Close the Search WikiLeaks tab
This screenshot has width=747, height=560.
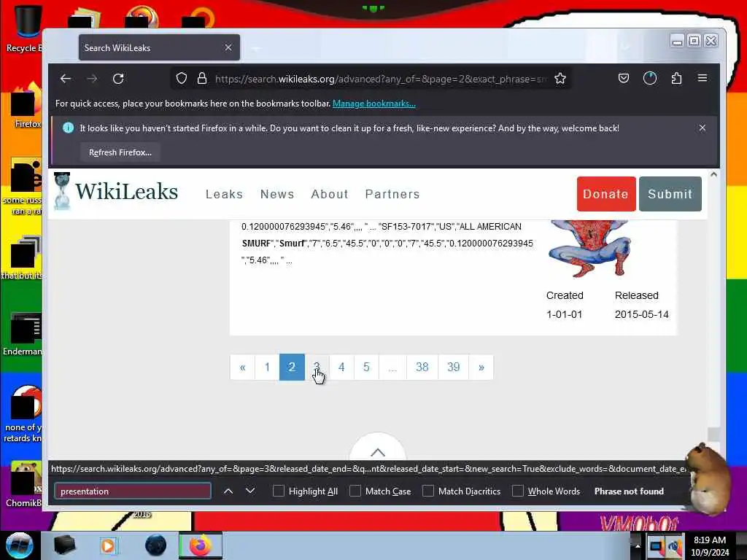[228, 47]
